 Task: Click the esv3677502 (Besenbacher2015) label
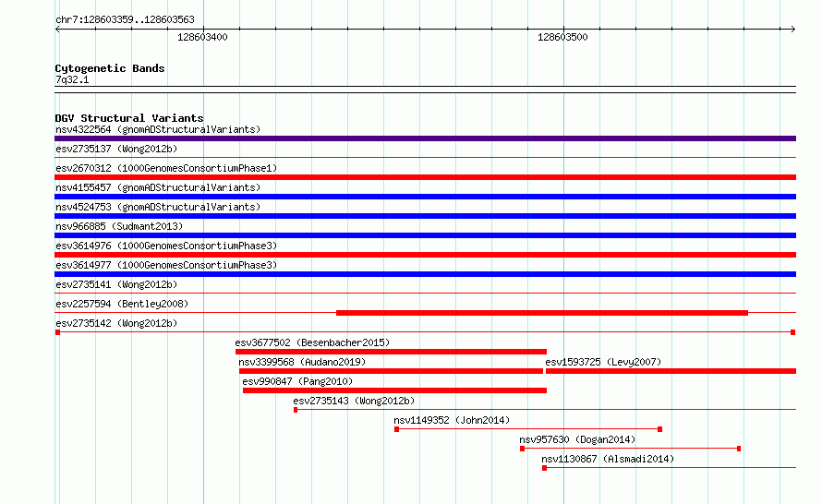click(312, 342)
